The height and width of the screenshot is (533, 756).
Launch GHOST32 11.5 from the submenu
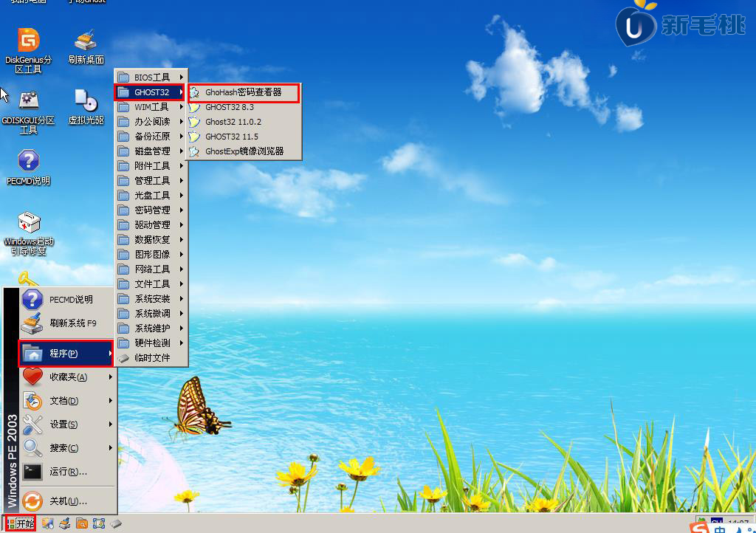tap(244, 137)
